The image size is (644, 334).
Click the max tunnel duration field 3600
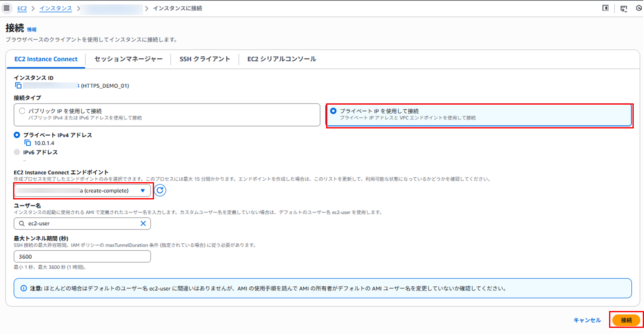pos(82,256)
